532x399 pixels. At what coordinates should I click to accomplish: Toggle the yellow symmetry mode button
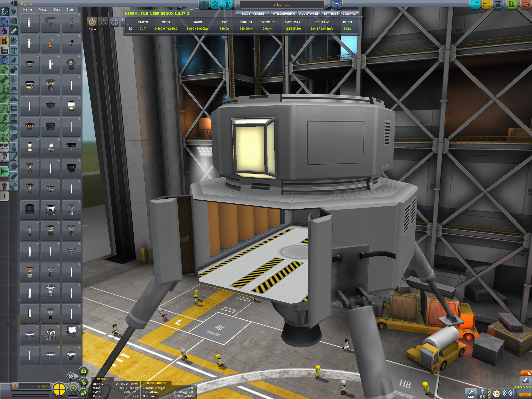59,389
